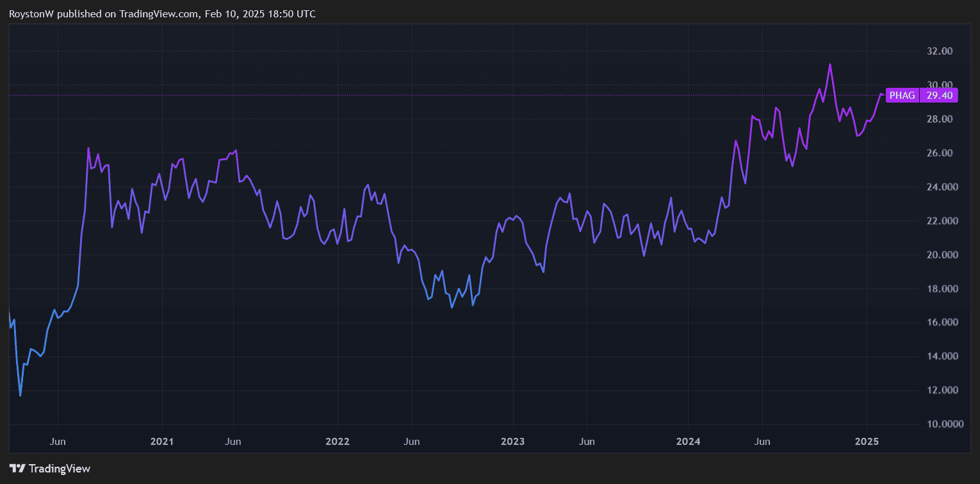Select the PHAG ticker label

coord(902,96)
